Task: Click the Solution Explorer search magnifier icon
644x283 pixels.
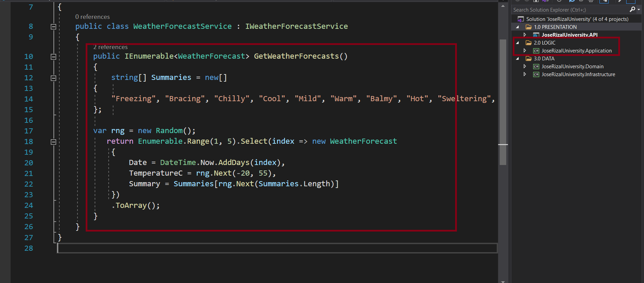Action: coord(632,10)
